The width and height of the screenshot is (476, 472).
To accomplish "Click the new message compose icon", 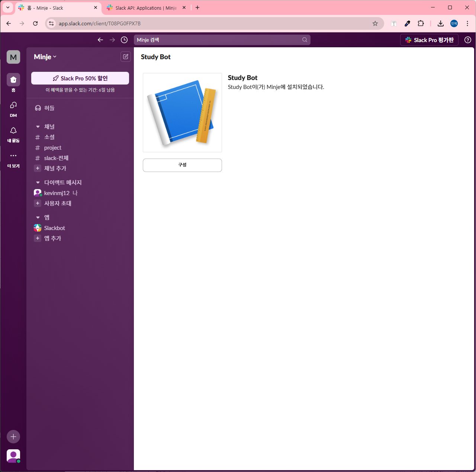I will coord(126,57).
